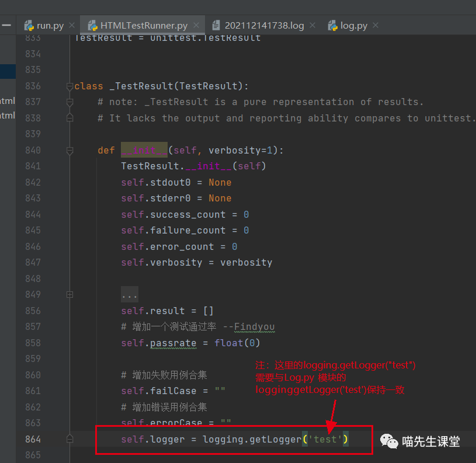Click the '# 增加错误用例合集' comment
The width and height of the screenshot is (476, 463).
point(164,407)
